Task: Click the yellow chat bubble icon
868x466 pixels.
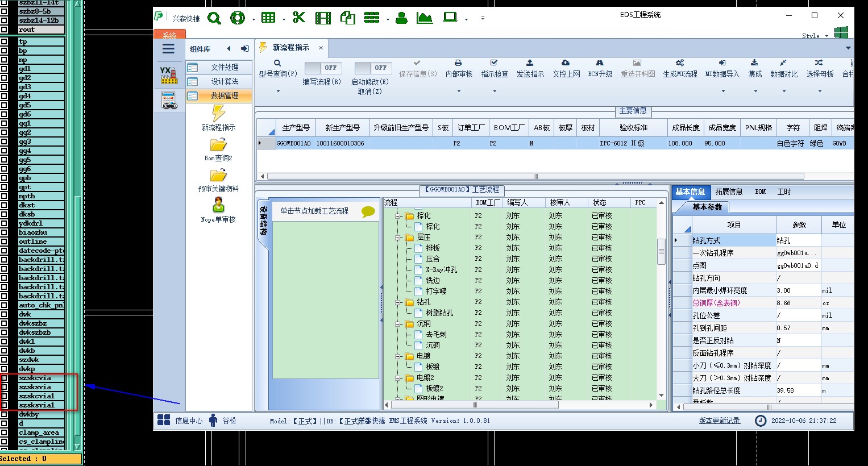Action: (x=368, y=211)
